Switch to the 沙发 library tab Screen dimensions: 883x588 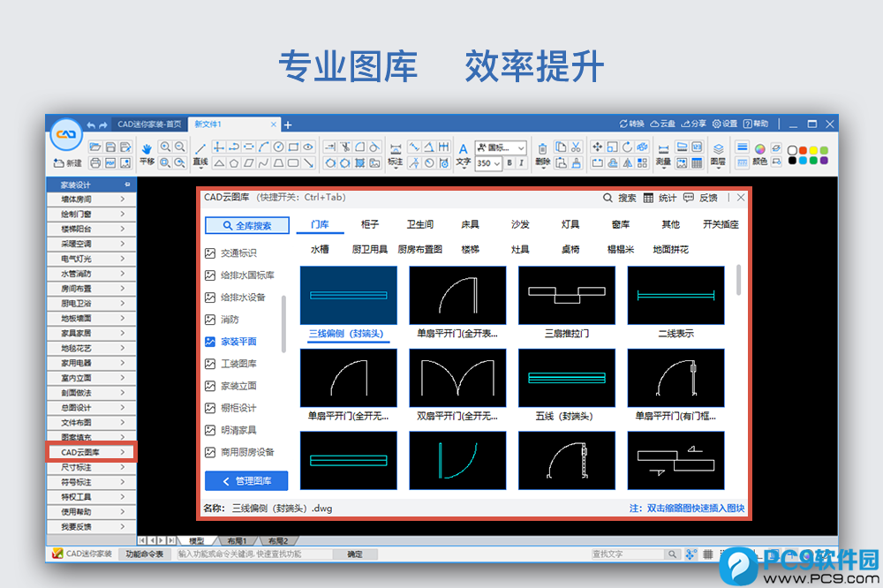(520, 224)
